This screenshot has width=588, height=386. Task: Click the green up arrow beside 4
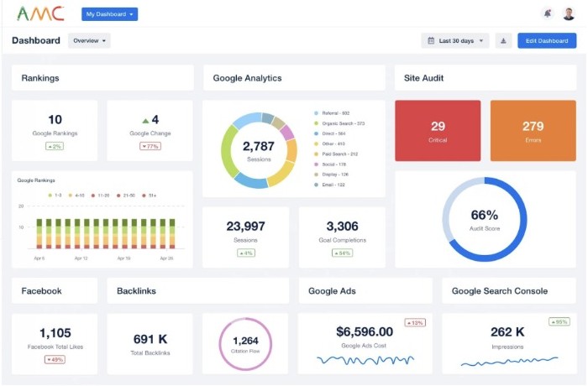[145, 120]
